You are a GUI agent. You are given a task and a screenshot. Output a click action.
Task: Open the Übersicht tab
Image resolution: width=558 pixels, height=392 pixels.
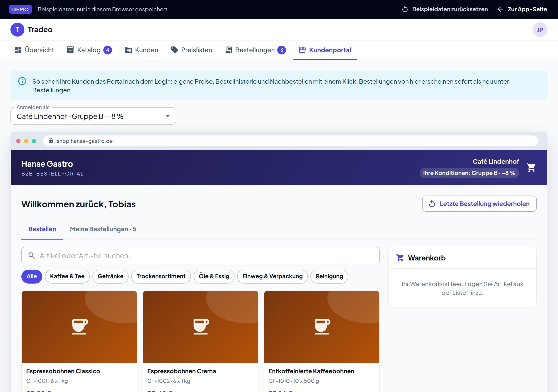34,50
